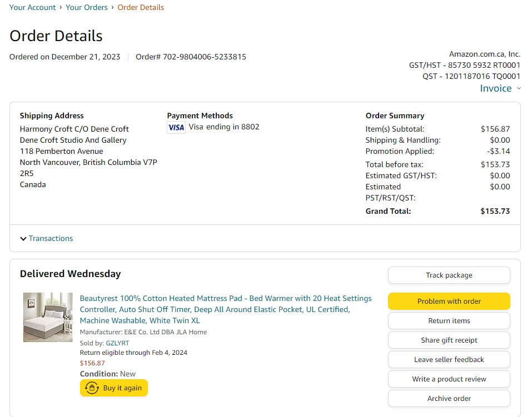Image resolution: width=532 pixels, height=417 pixels.
Task: Open Beautyrest Heated Mattress Pad product link
Action: click(226, 309)
